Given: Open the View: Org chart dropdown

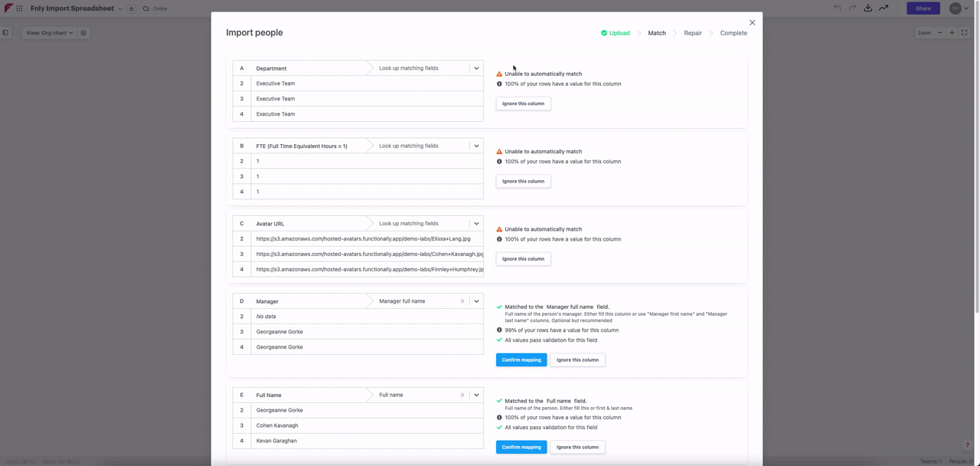Looking at the screenshot, I should [49, 33].
